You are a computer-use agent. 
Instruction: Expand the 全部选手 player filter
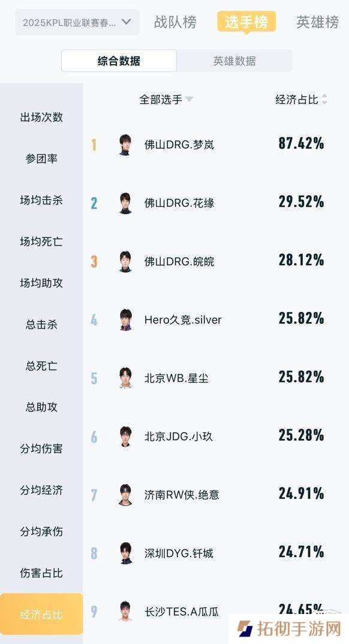166,100
